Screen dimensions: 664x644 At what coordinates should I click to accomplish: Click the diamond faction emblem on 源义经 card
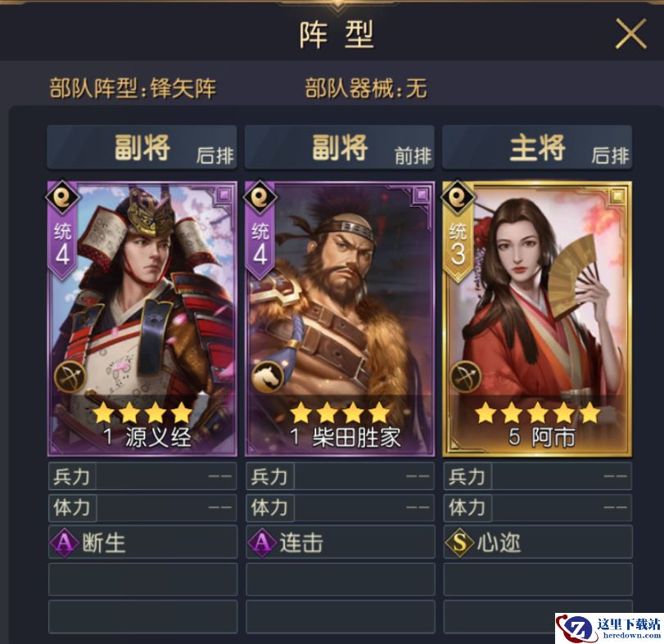pyautogui.click(x=63, y=196)
